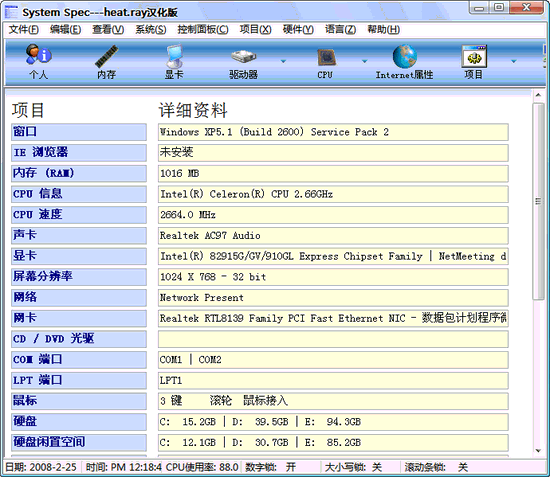
Task: Open the 个人 personal info icon
Action: click(39, 61)
